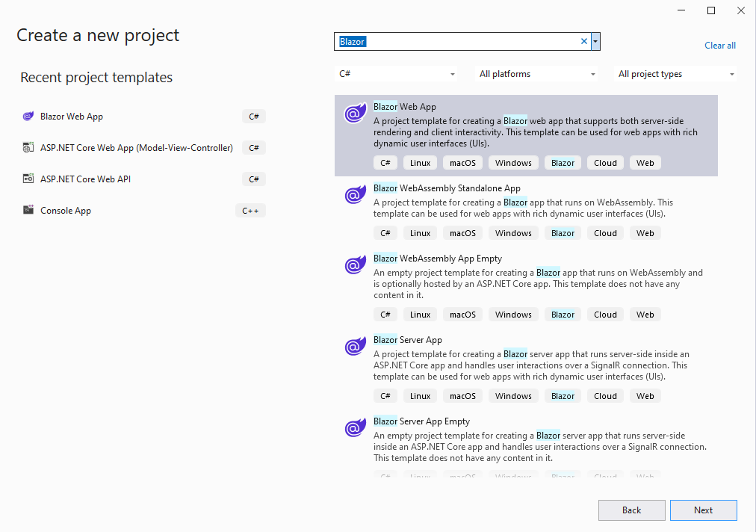The image size is (756, 532).
Task: Click the ASP.NET Core Web API icon
Action: pyautogui.click(x=28, y=179)
